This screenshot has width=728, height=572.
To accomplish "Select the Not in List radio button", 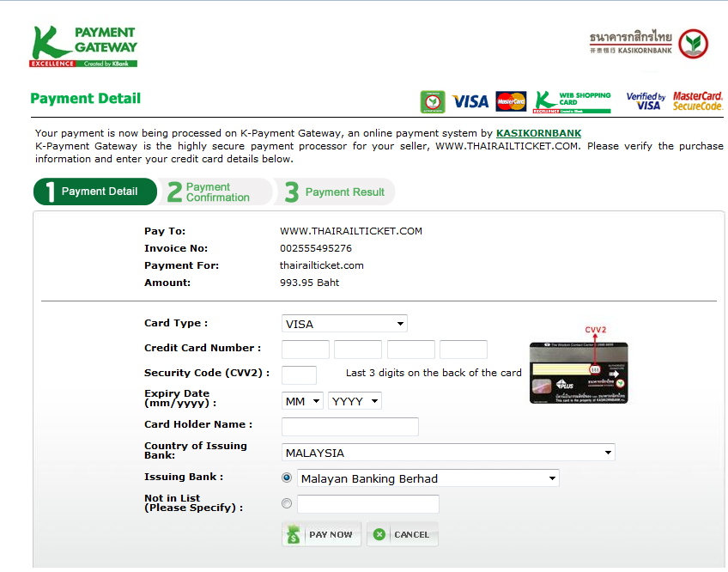I will pos(286,503).
